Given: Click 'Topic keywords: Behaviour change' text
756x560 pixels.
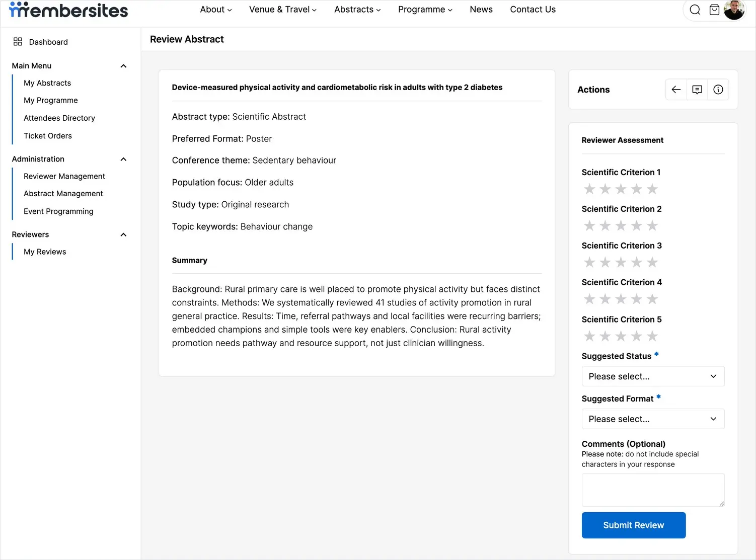Looking at the screenshot, I should tap(242, 227).
